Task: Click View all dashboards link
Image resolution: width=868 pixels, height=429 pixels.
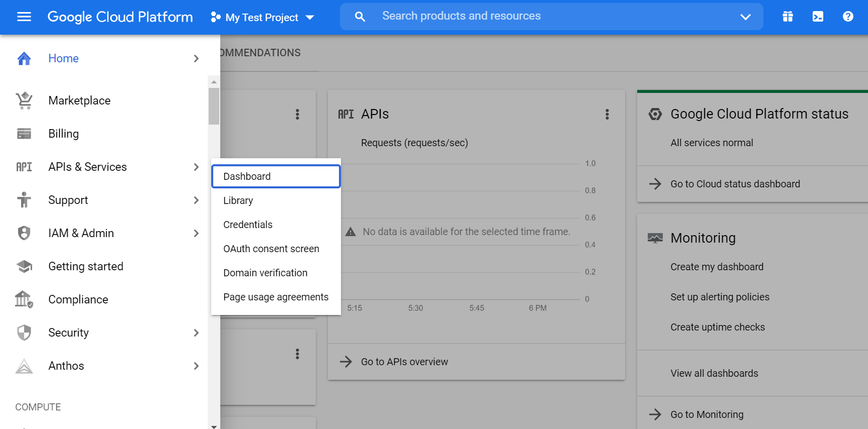Action: pos(714,373)
